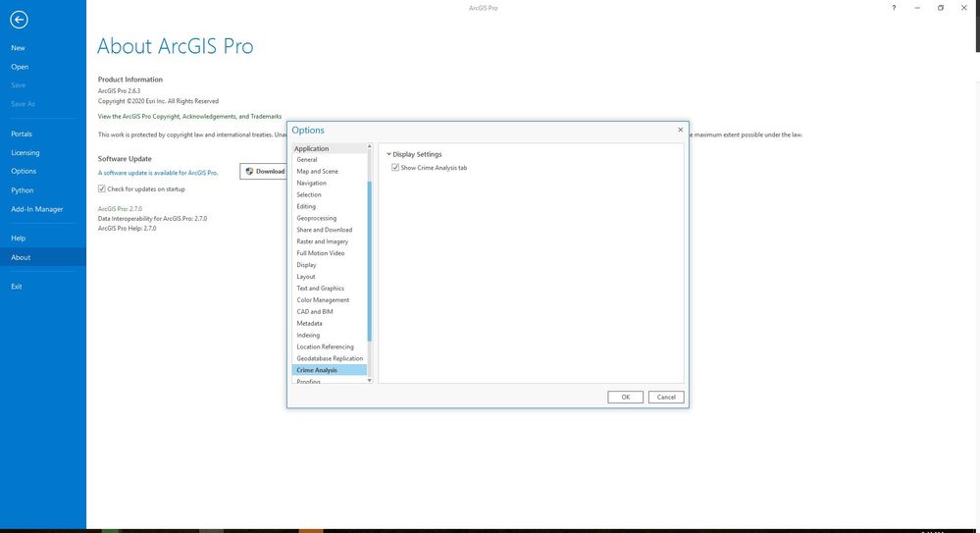Click the Copyright ©2020 Esri Inc. text
This screenshot has height=533, width=980.
click(x=158, y=101)
